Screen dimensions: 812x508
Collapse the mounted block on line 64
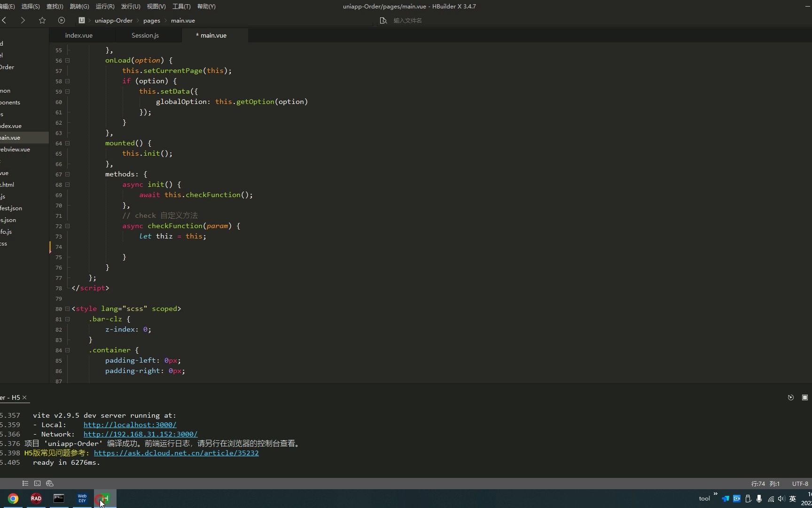(x=67, y=143)
